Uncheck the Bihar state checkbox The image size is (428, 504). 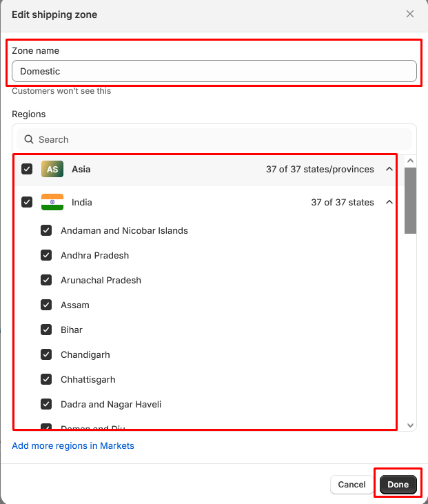tap(46, 330)
